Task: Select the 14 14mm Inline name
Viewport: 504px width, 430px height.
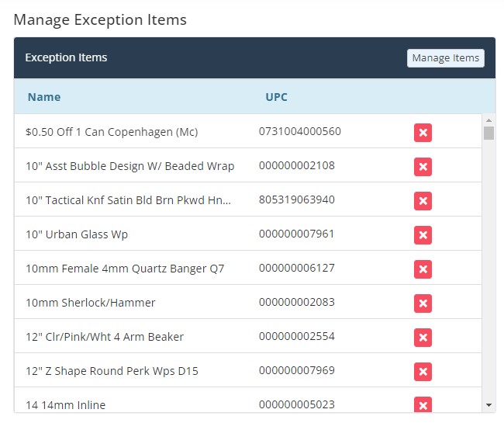Action: click(x=66, y=405)
